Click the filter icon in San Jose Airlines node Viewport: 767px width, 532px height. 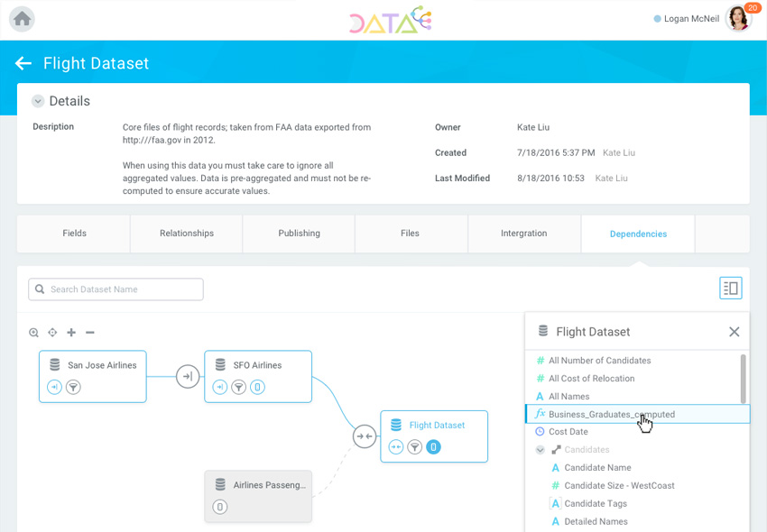click(x=74, y=388)
